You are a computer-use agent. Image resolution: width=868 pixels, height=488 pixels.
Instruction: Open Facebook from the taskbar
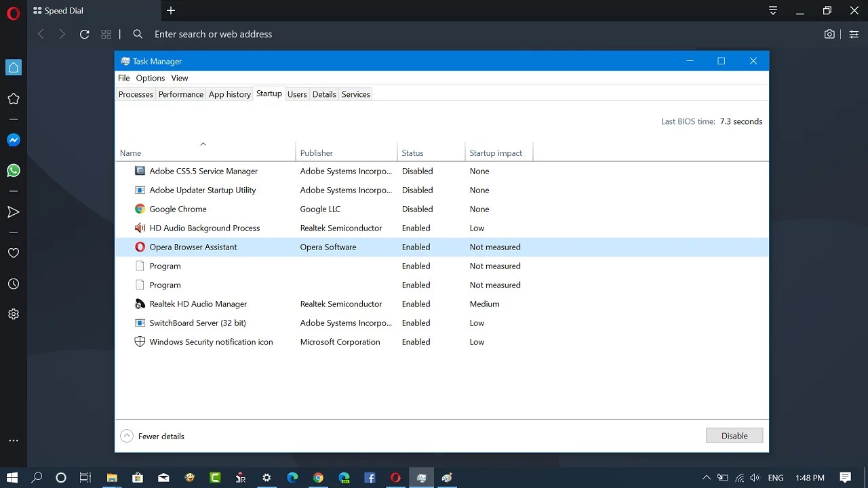[x=370, y=478]
